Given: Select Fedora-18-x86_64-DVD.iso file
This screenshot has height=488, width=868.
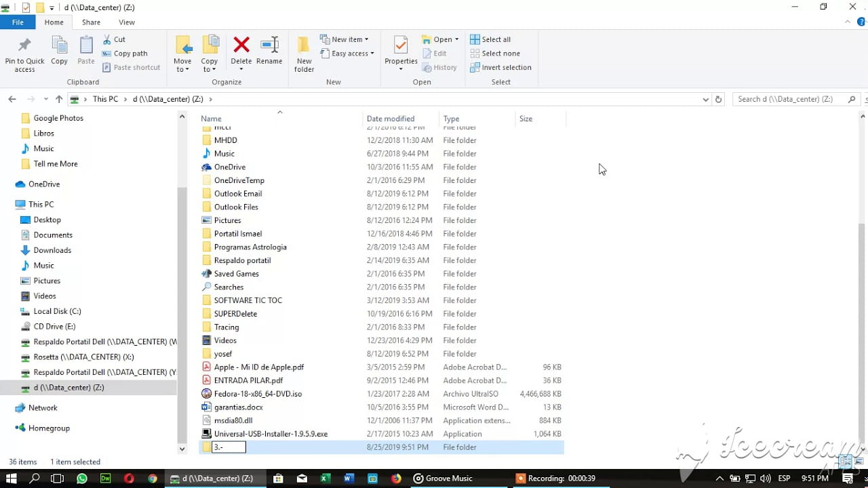Looking at the screenshot, I should (258, 394).
